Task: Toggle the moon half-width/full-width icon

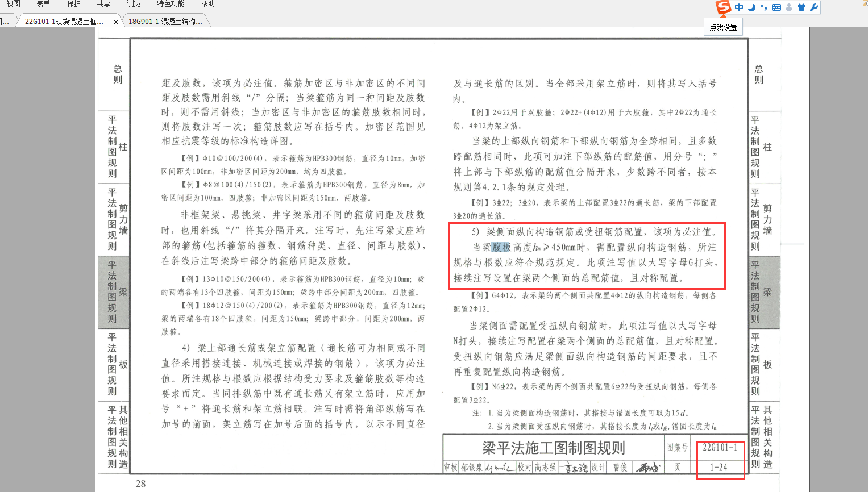Action: (x=751, y=7)
